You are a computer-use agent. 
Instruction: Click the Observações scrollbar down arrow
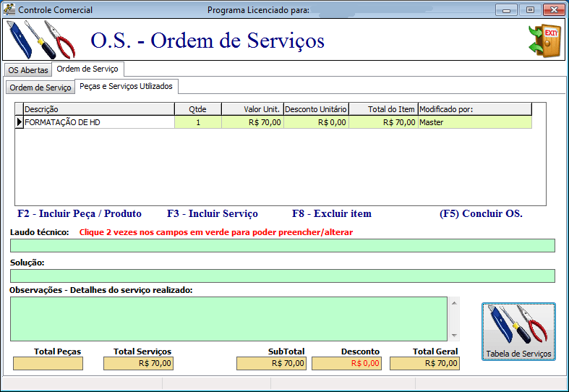tap(454, 336)
